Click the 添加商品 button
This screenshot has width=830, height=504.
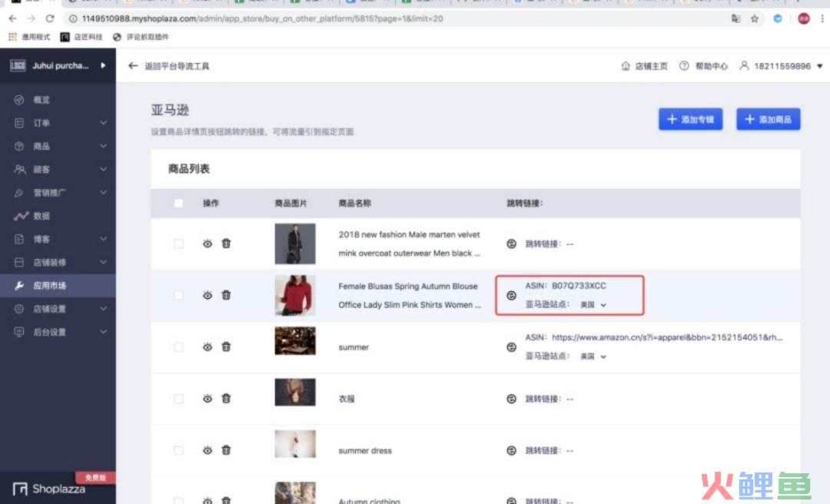click(768, 119)
